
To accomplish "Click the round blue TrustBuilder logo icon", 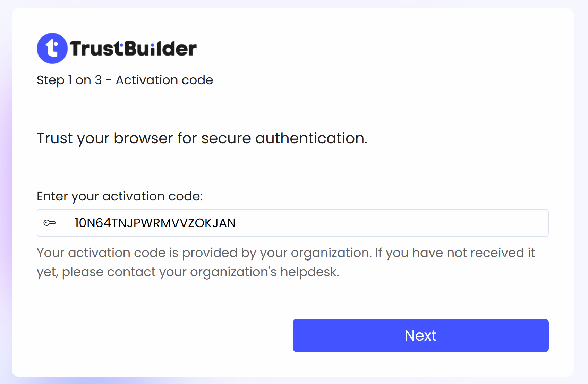I will 52,48.
